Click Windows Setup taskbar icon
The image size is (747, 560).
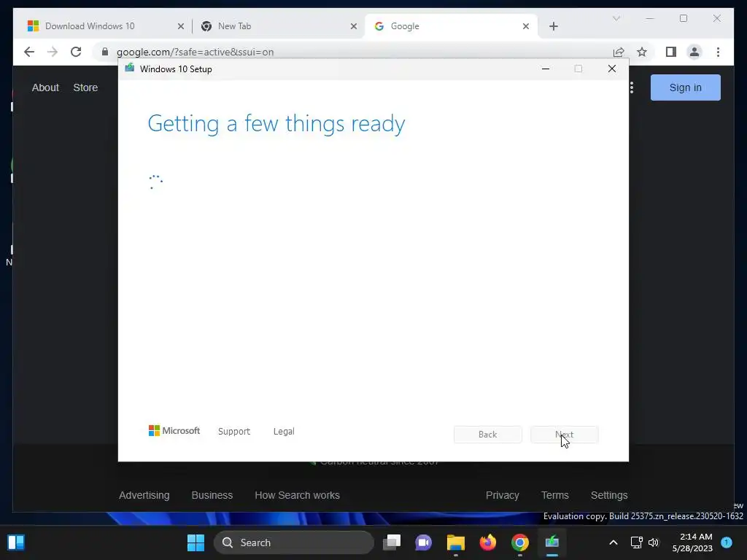pos(551,542)
